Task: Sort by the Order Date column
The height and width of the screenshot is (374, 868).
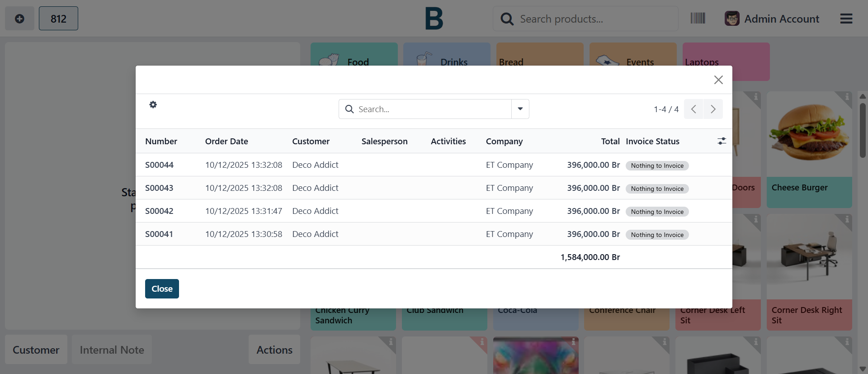Action: pos(226,142)
